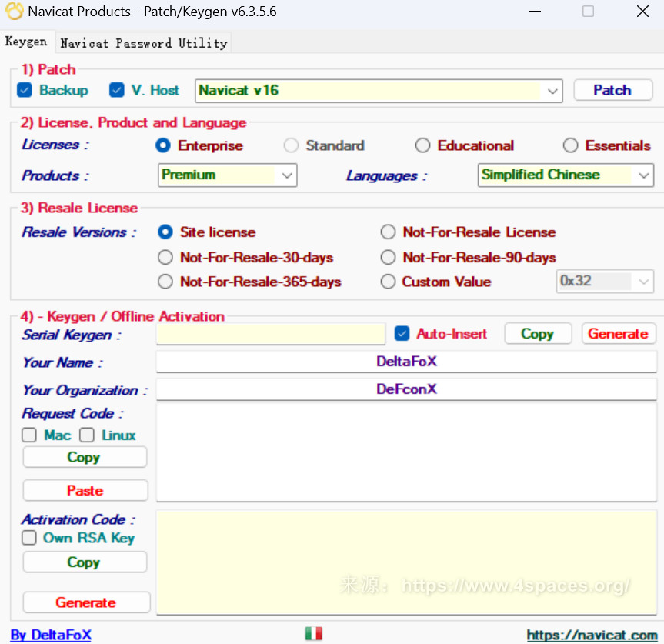The width and height of the screenshot is (664, 644).
Task: Tick the Mac checkbox
Action: 29,435
